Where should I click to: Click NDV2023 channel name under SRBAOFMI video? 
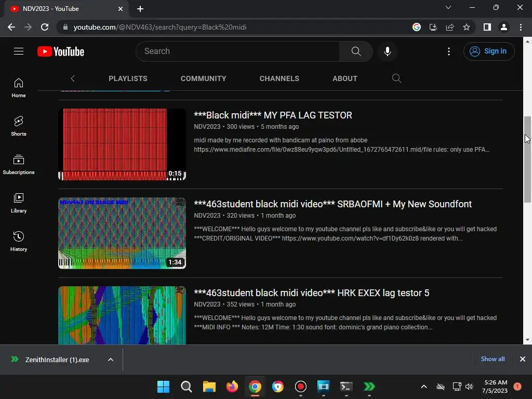[207, 216]
